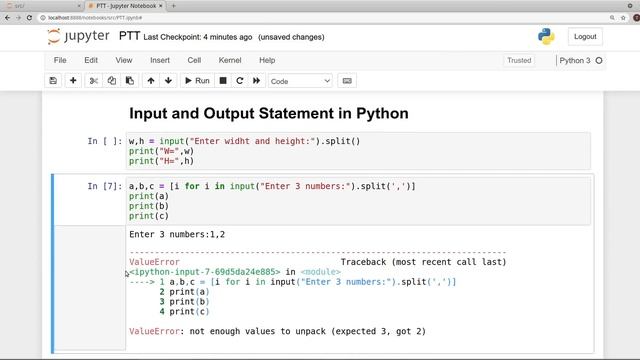Cut selected cells with scissors icon
640x360 pixels.
[93, 81]
